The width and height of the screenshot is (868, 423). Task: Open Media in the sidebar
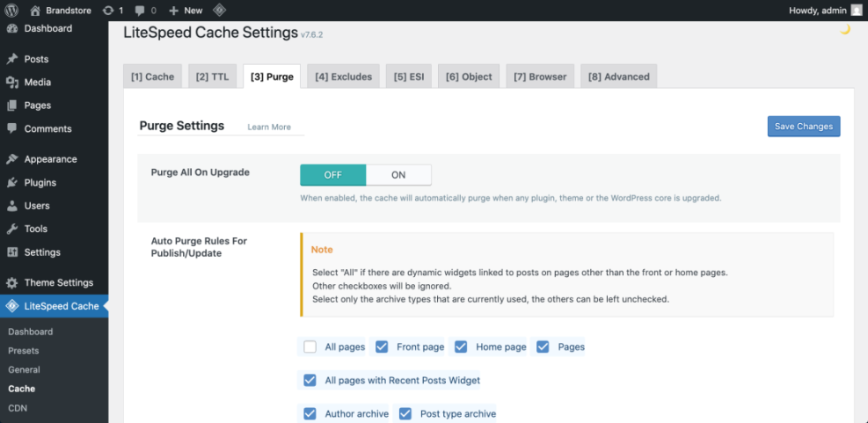click(x=38, y=83)
